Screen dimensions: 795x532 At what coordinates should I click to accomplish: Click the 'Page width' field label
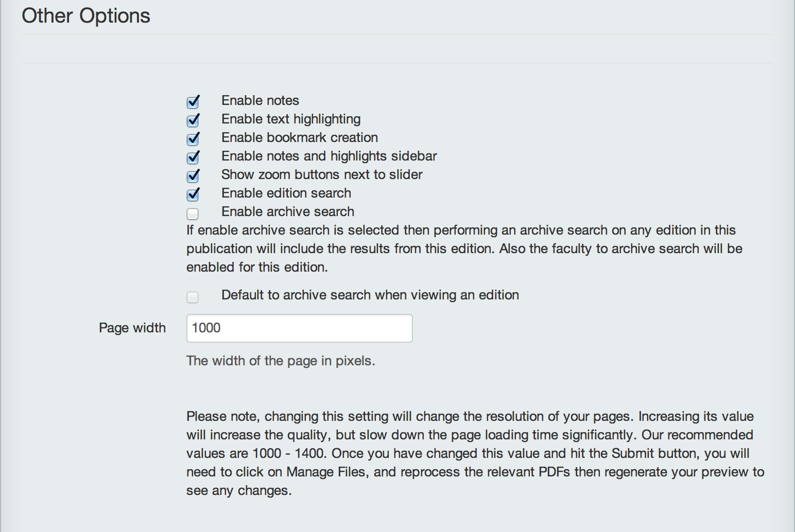point(132,328)
